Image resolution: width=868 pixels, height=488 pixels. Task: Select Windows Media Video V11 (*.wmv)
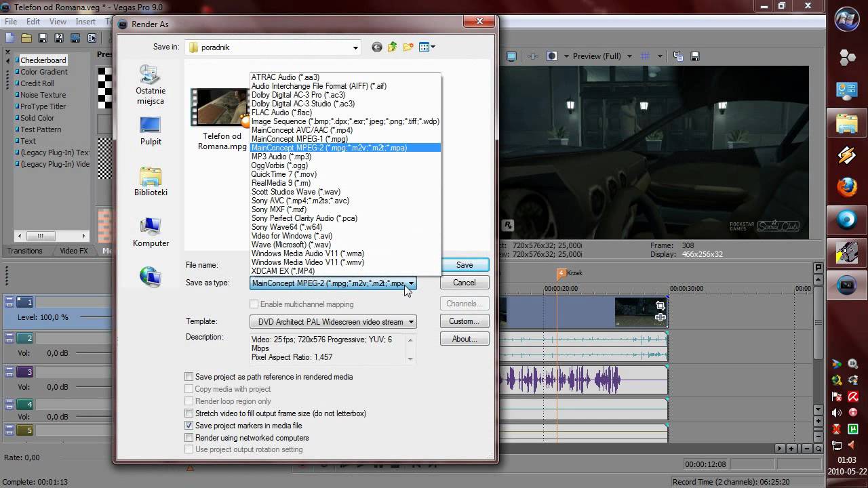coord(308,262)
